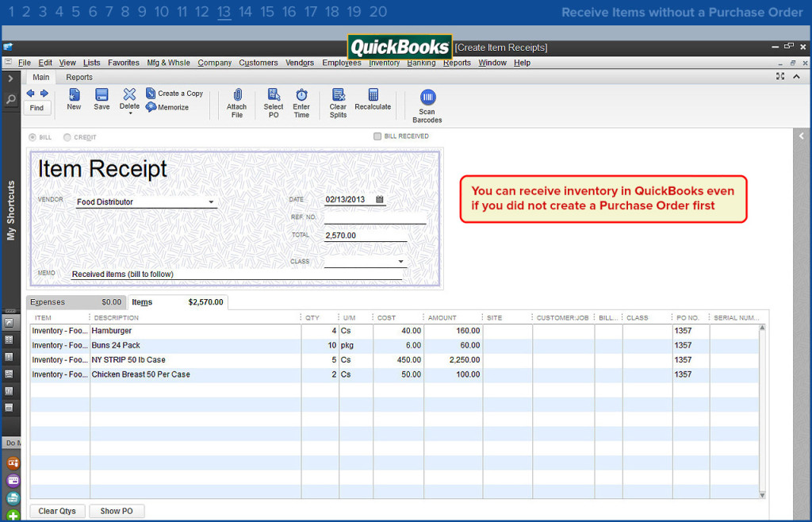This screenshot has height=522, width=812.
Task: Go to the previous receipt arrow
Action: [31, 94]
